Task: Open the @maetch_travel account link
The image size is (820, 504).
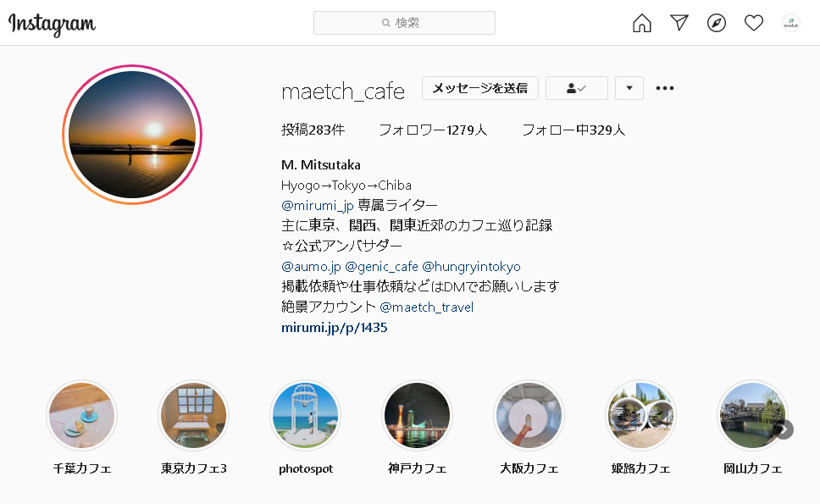Action: [426, 307]
